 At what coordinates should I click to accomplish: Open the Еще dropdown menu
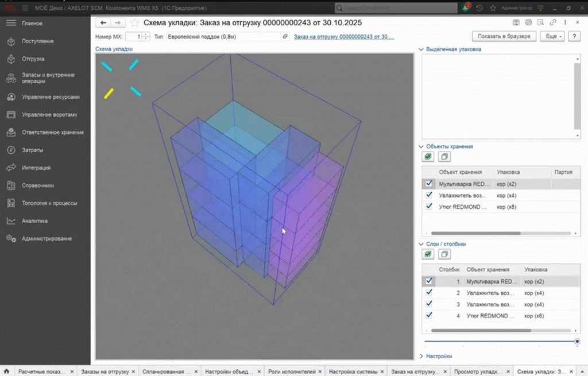pyautogui.click(x=552, y=36)
